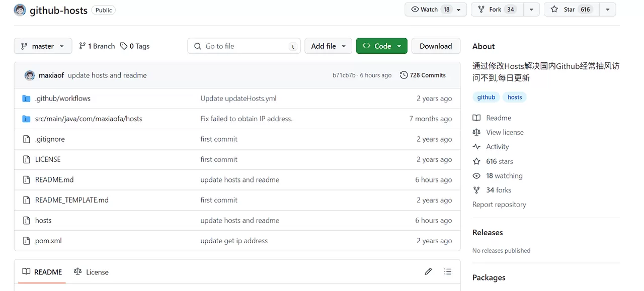The width and height of the screenshot is (644, 291).
Task: Open the commit history clock icon
Action: coord(403,75)
